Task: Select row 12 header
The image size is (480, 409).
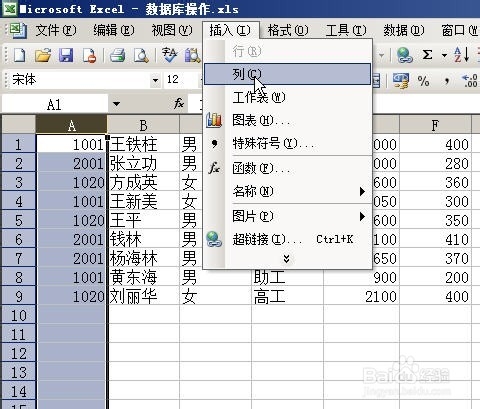Action: pos(19,353)
